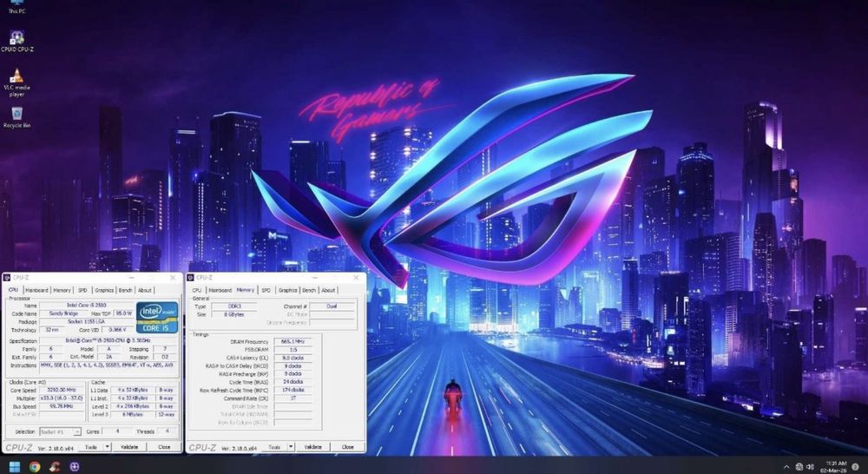Click the Bus Speed value 99.76 MHz

click(x=62, y=406)
